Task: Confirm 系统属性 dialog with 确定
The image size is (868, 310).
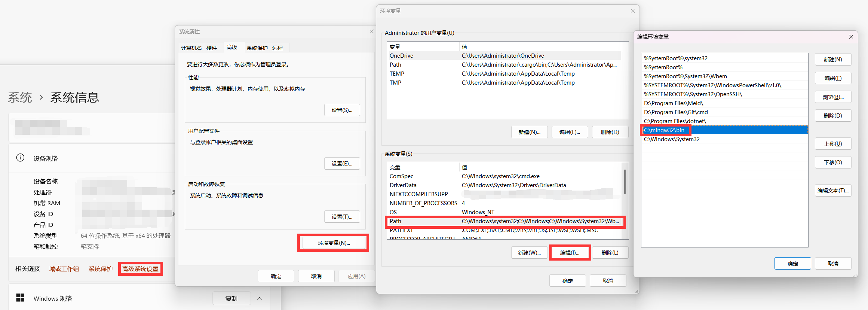Action: tap(276, 276)
